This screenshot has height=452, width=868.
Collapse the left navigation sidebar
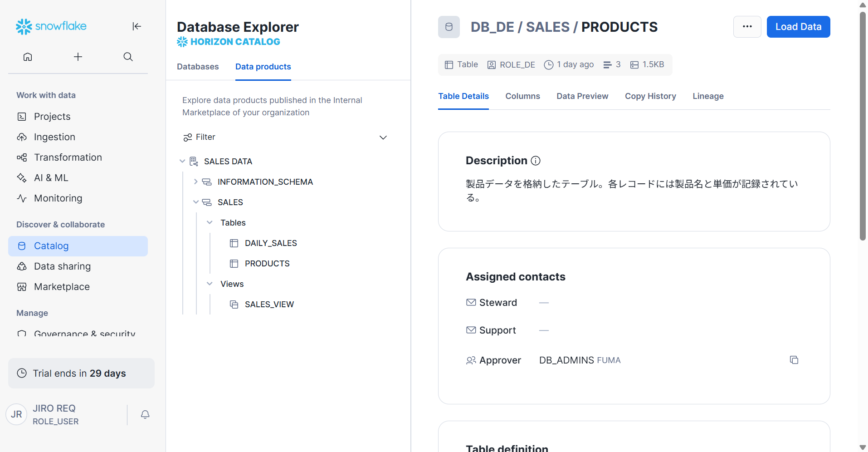coord(137,26)
